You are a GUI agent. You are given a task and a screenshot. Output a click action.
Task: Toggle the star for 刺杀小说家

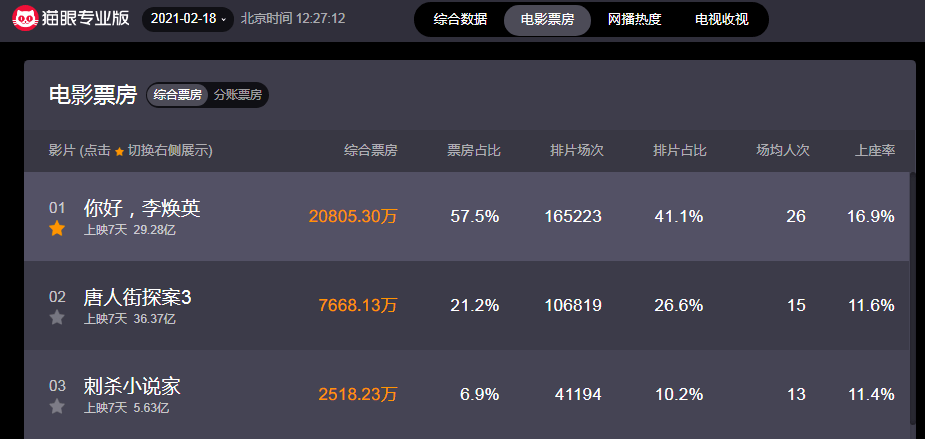coord(57,406)
